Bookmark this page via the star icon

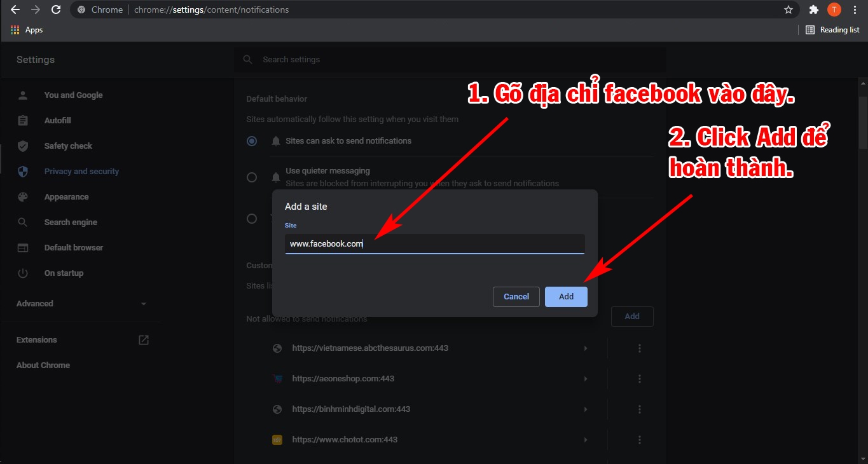click(789, 10)
